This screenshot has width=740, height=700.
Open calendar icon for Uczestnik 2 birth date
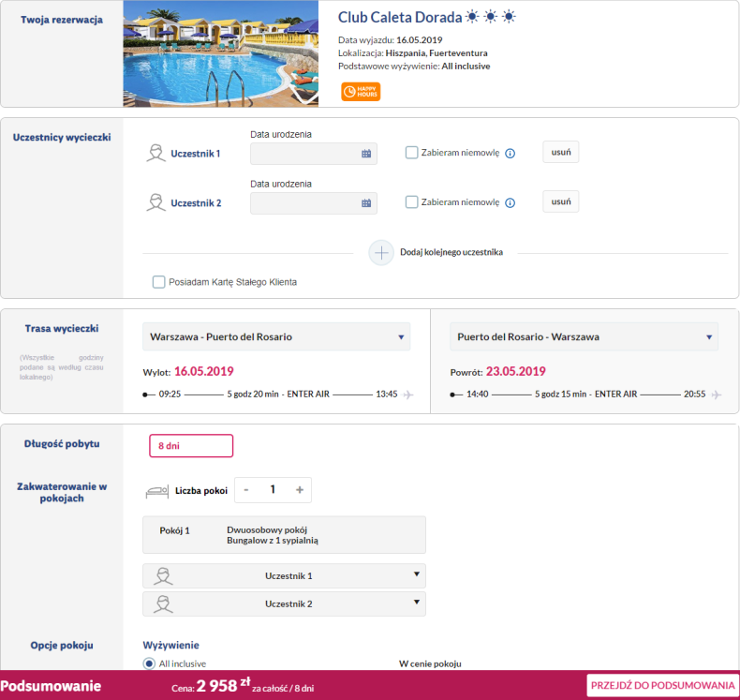point(366,203)
